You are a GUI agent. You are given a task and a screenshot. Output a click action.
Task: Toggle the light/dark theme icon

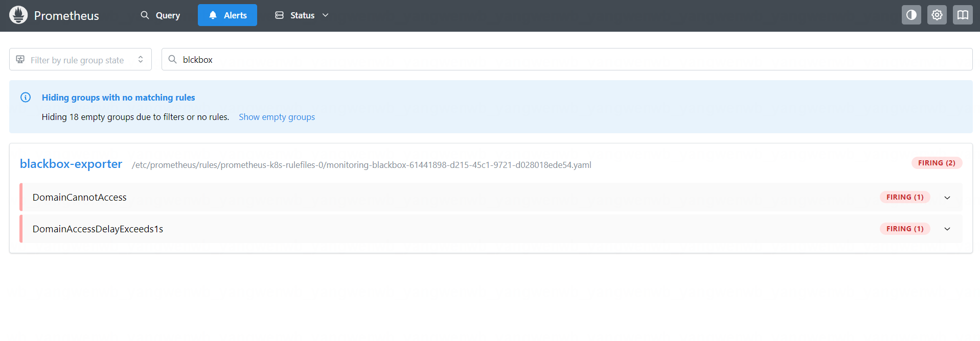[911, 15]
